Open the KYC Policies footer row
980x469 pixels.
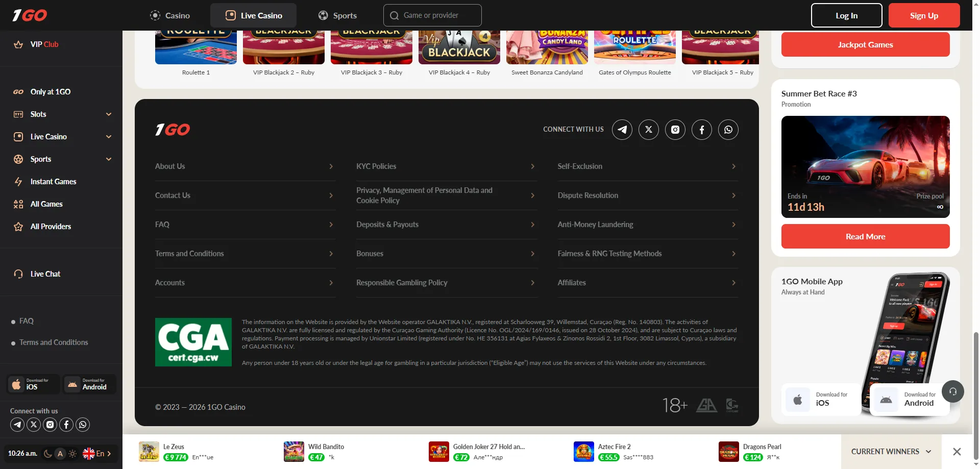[447, 166]
